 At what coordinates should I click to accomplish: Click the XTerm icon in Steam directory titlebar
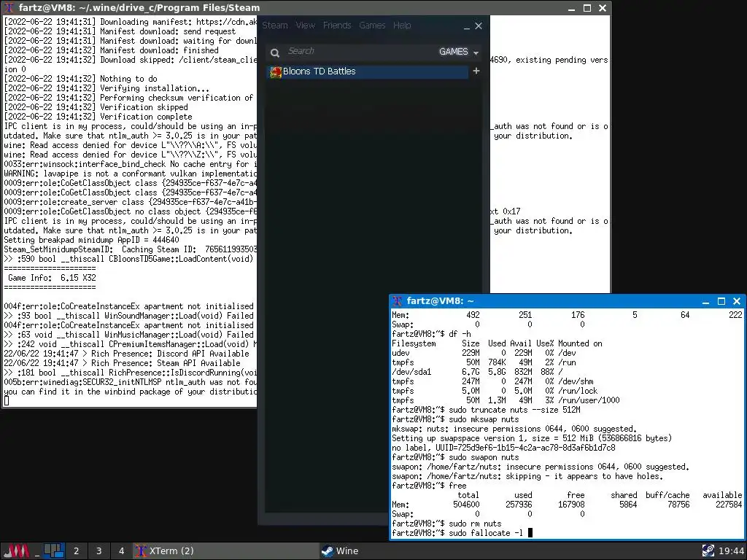[9, 7]
